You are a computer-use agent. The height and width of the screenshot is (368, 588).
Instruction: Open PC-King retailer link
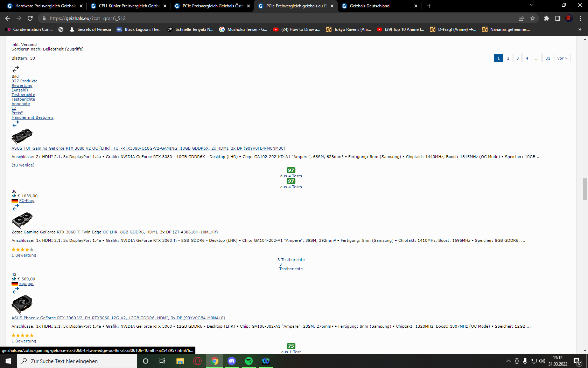27,200
